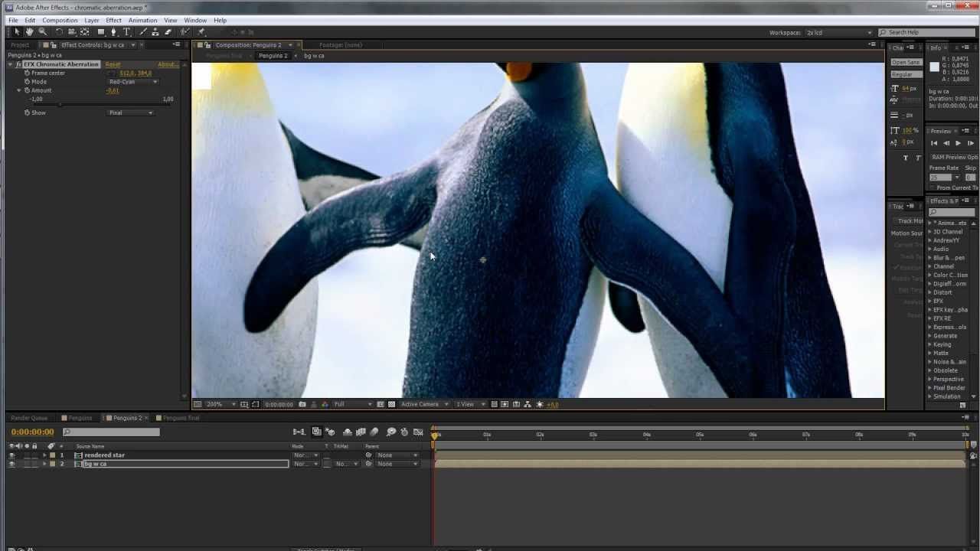Image resolution: width=980 pixels, height=551 pixels.
Task: Open the Show Final dropdown
Action: point(130,112)
